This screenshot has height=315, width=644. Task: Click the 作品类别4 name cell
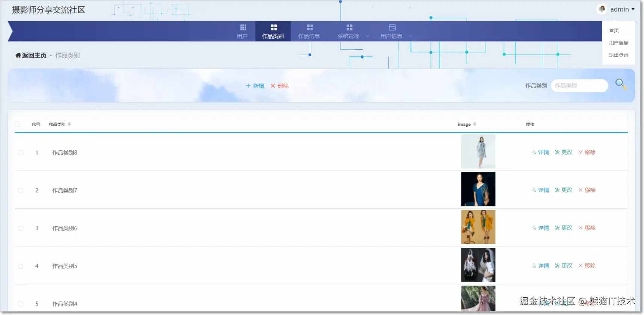[x=65, y=304]
